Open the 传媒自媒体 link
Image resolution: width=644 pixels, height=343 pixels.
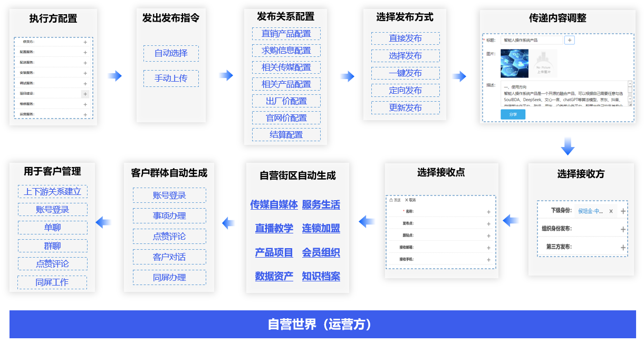coord(274,204)
